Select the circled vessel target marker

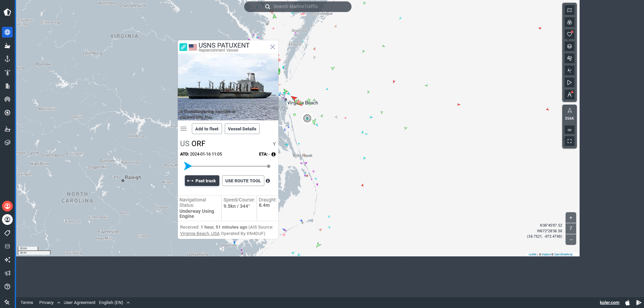tap(307, 118)
